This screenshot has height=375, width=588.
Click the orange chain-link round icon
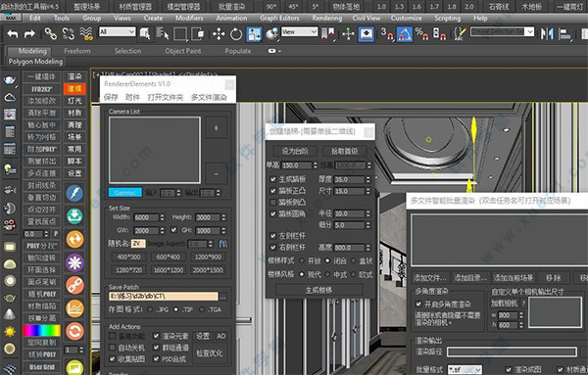74,286
